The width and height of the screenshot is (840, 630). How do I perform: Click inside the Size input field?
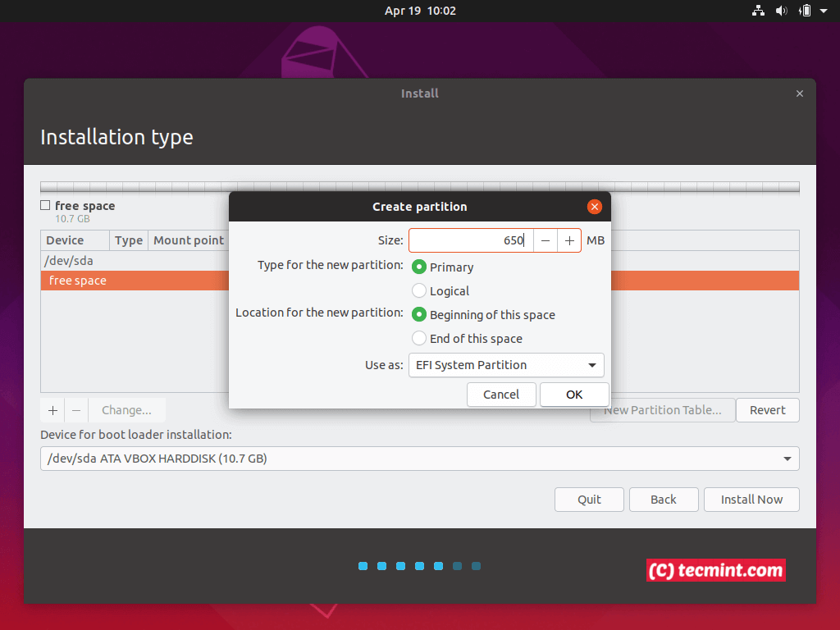pyautogui.click(x=472, y=240)
